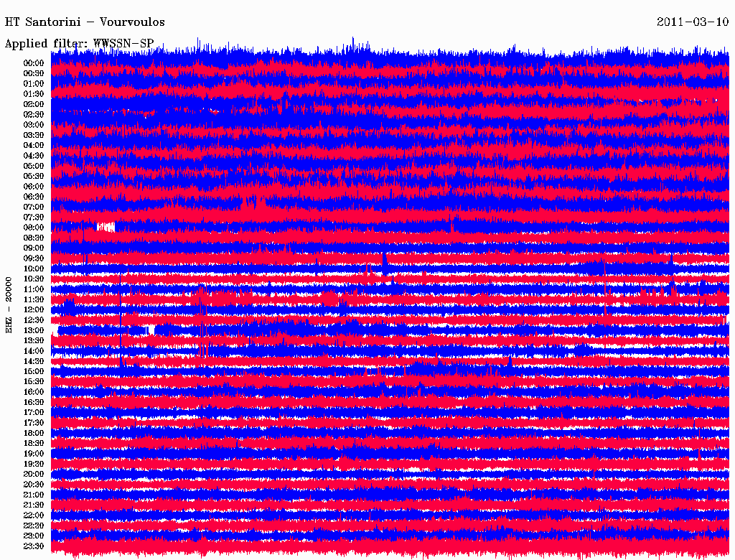Select the 12:00 trace label

(x=34, y=310)
